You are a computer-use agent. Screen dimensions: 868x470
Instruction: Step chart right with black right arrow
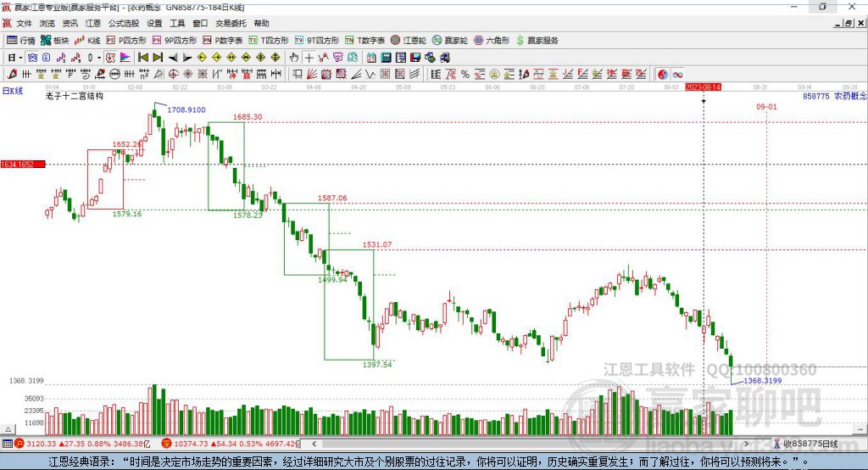pyautogui.click(x=187, y=57)
